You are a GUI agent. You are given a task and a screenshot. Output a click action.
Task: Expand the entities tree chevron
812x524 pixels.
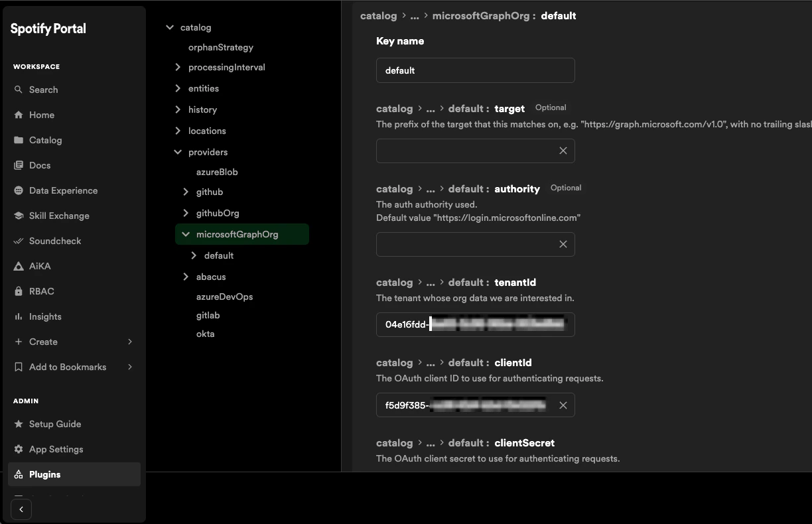pyautogui.click(x=178, y=88)
